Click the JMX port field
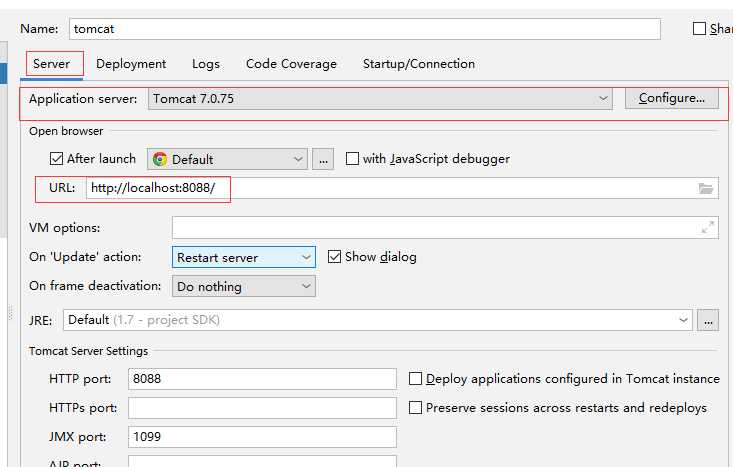 tap(262, 437)
